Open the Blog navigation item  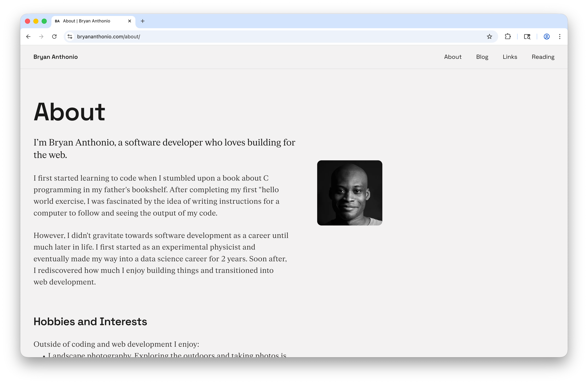[x=482, y=57]
